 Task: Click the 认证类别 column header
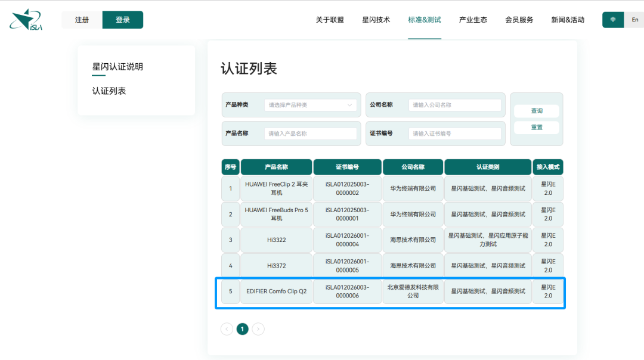coord(488,167)
